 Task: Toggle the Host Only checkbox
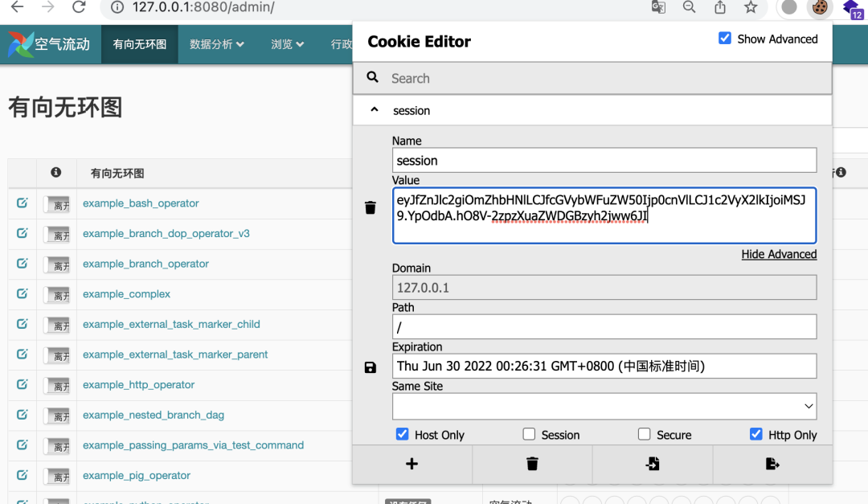[403, 434]
